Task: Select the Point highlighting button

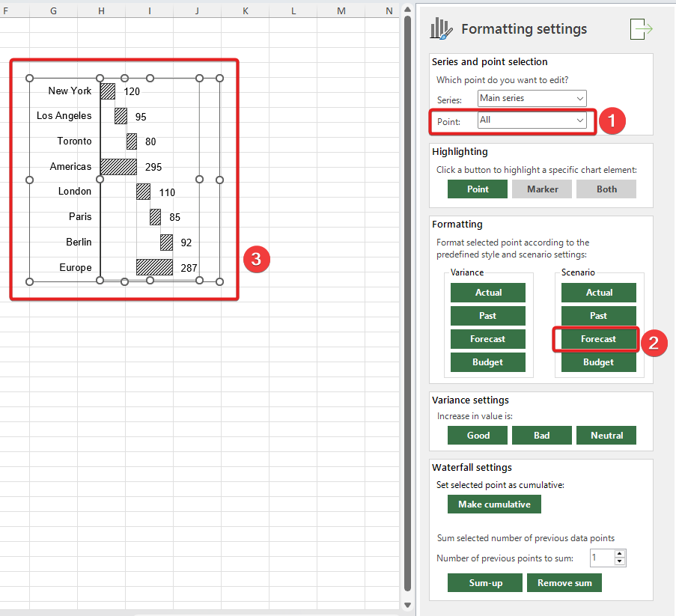Action: (x=477, y=189)
